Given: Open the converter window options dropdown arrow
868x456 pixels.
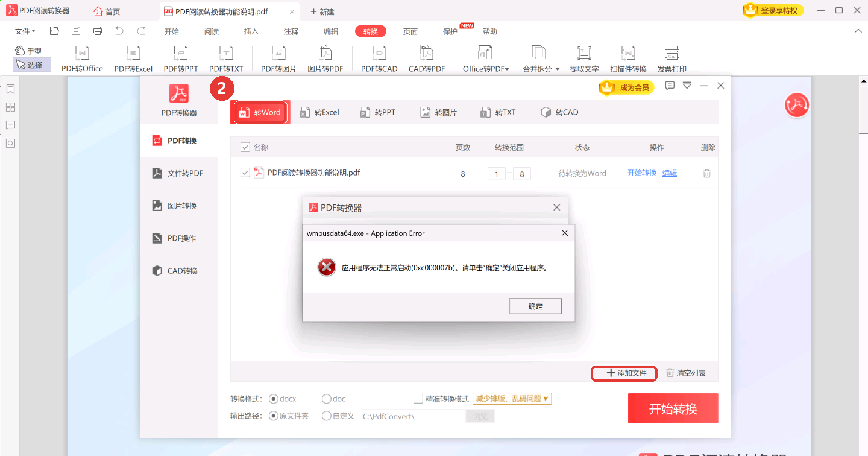Looking at the screenshot, I should coord(687,86).
